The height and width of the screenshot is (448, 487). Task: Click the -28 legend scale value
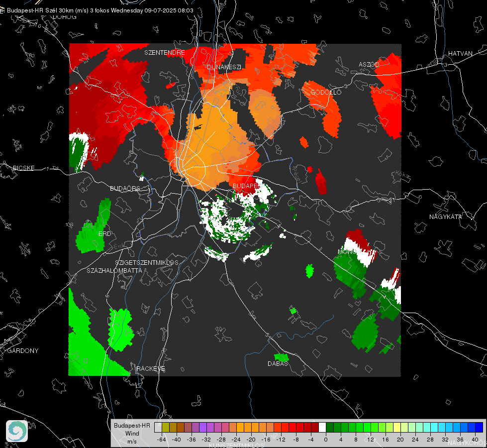tap(221, 440)
